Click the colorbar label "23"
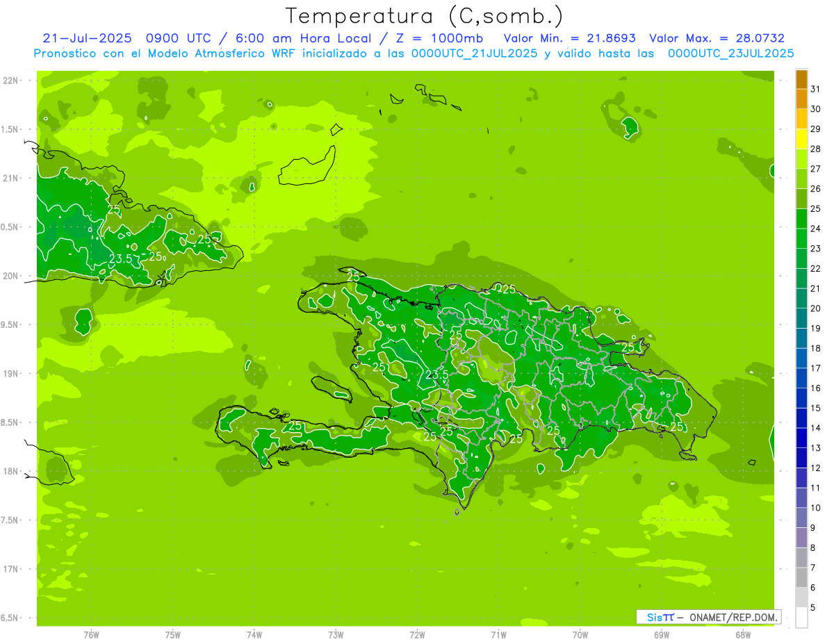This screenshot has width=834, height=644. point(816,248)
